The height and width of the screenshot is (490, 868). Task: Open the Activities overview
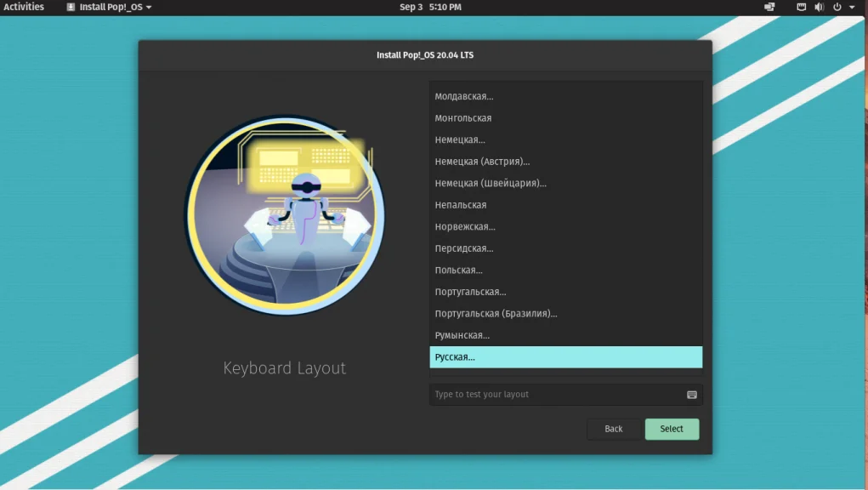(x=24, y=7)
